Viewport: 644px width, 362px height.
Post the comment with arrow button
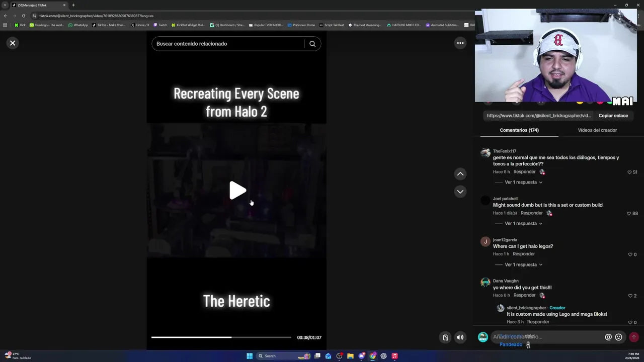pos(634,337)
